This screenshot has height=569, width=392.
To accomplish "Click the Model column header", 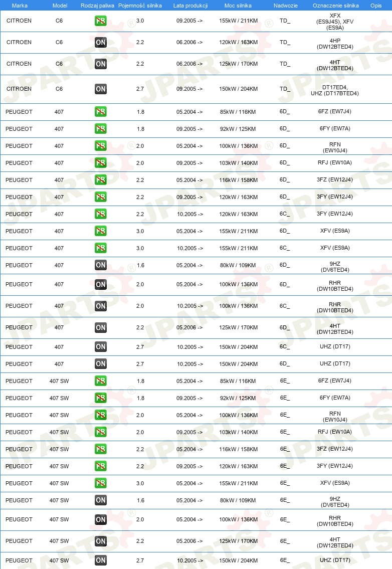I will 60,6.
